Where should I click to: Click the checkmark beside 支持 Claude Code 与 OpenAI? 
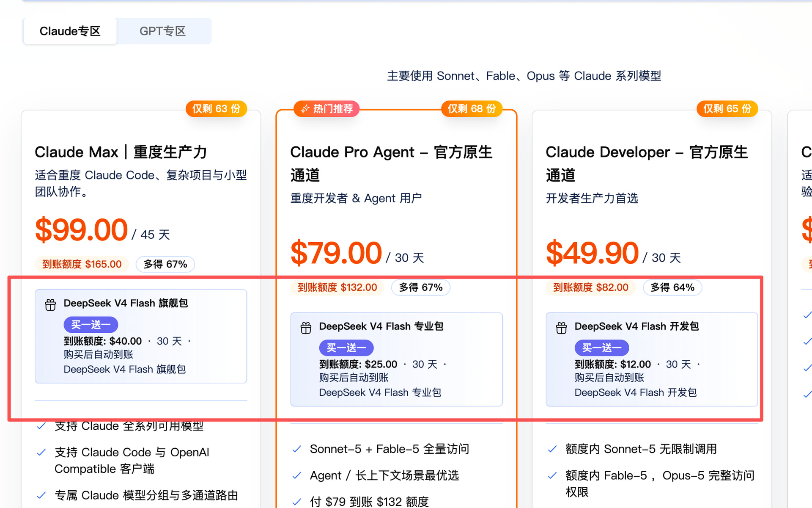pyautogui.click(x=41, y=453)
